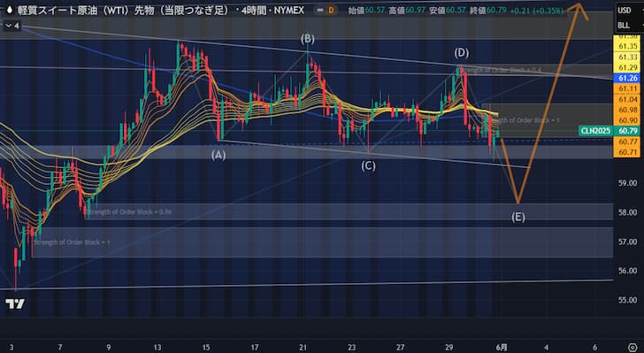
Task: Click the lower-left Strength of Order Block = 1 label
Action: pyautogui.click(x=72, y=242)
